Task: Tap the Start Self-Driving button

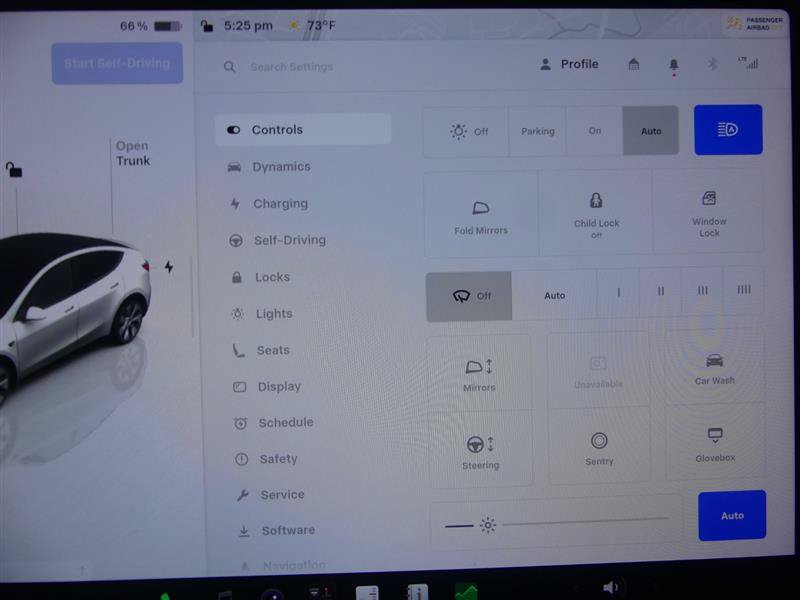Action: pyautogui.click(x=117, y=63)
